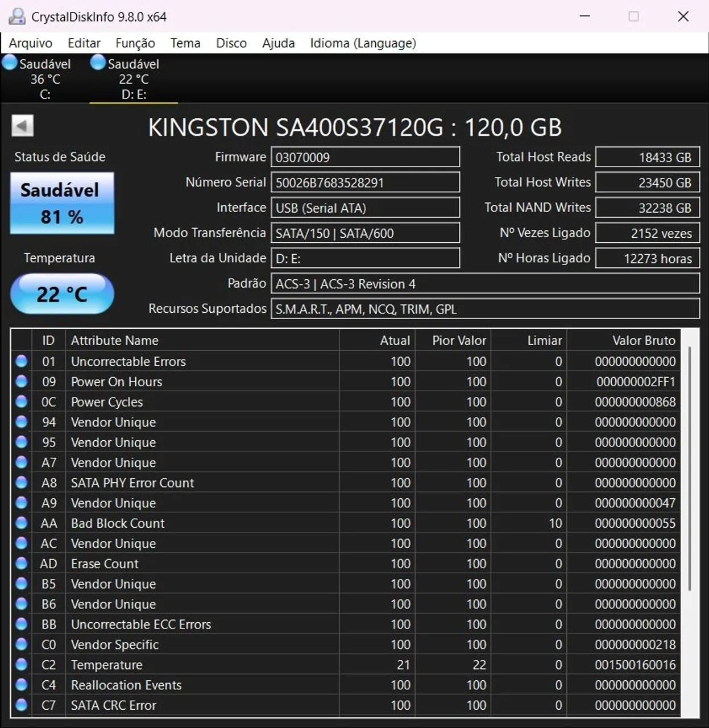Click status orb for attribute ID 95
This screenshot has width=709, height=728.
[x=22, y=442]
